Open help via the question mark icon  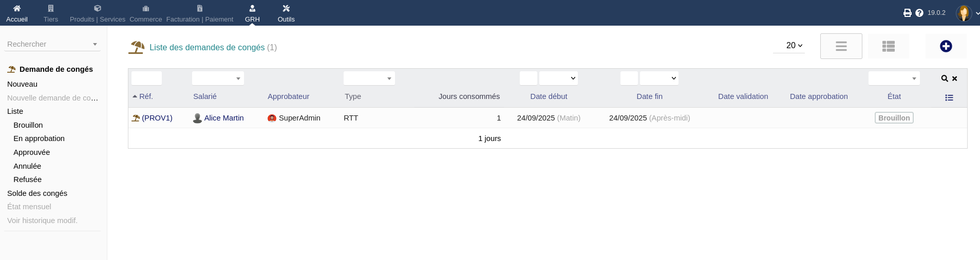click(919, 13)
